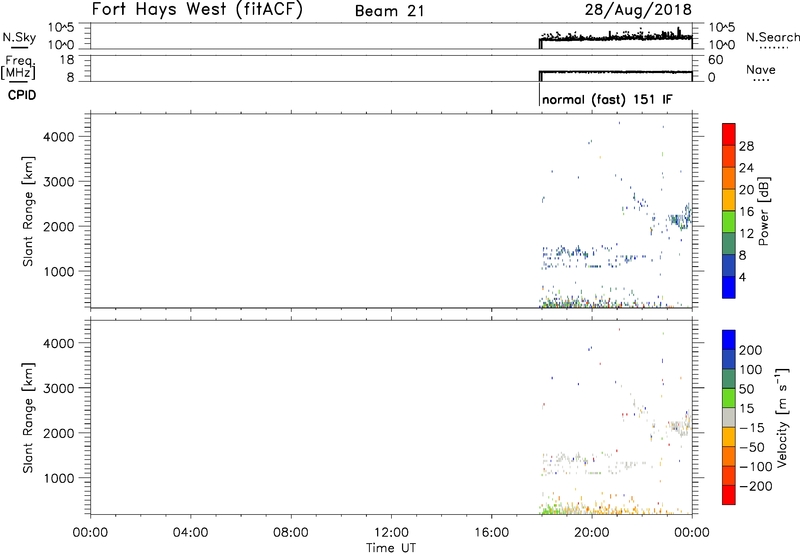Click the '-200' label on Velocity colorbar
800x554 pixels.
(x=755, y=486)
